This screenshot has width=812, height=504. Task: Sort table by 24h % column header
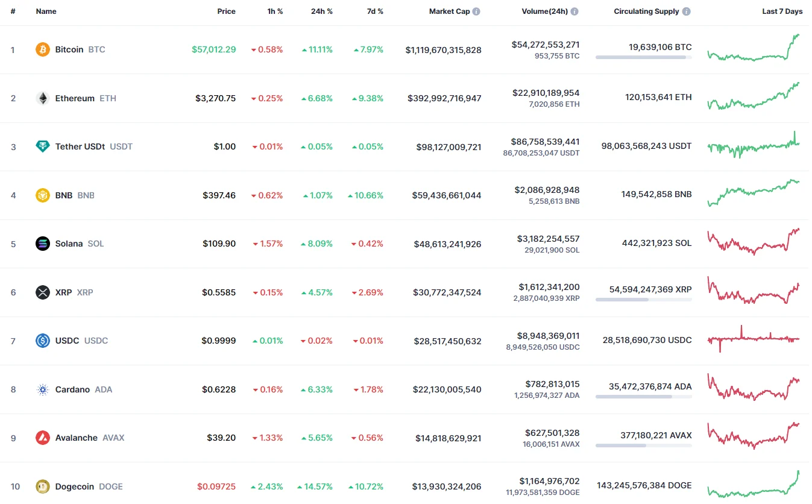(320, 11)
